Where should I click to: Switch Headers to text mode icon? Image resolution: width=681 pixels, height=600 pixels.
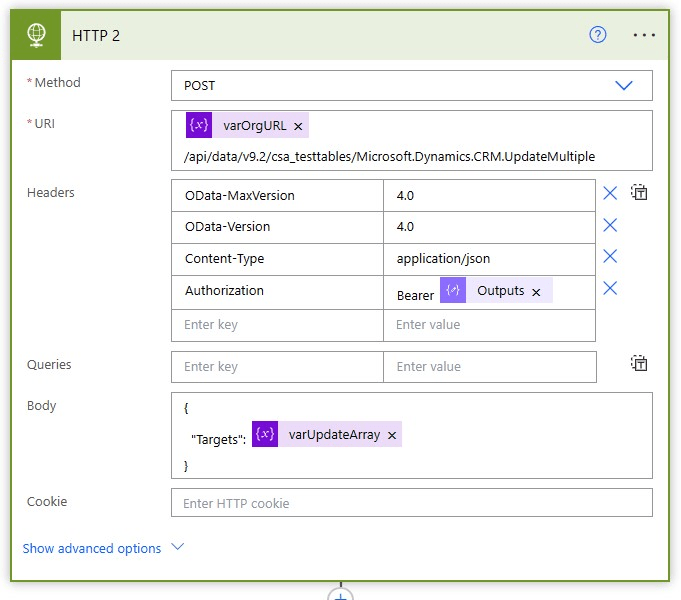pos(640,193)
